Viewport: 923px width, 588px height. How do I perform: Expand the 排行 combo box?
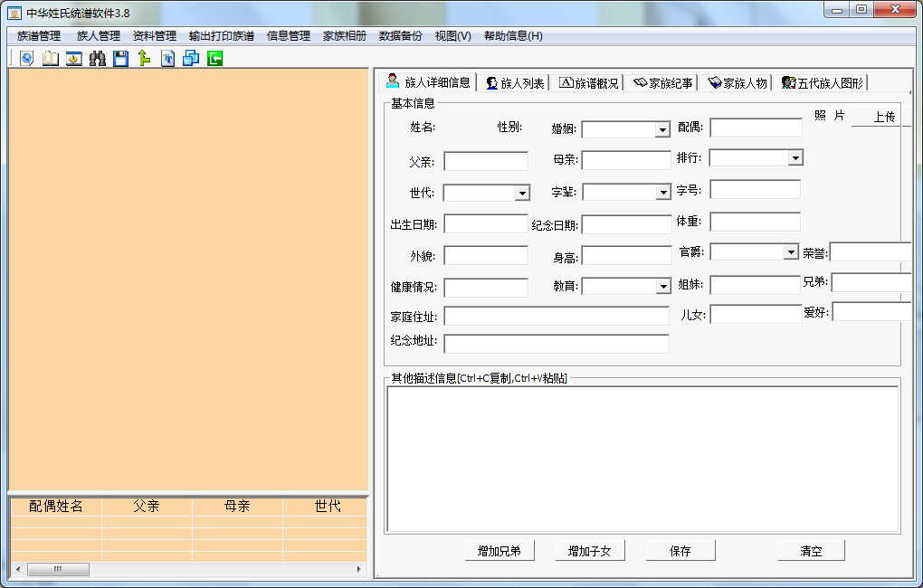tap(795, 156)
